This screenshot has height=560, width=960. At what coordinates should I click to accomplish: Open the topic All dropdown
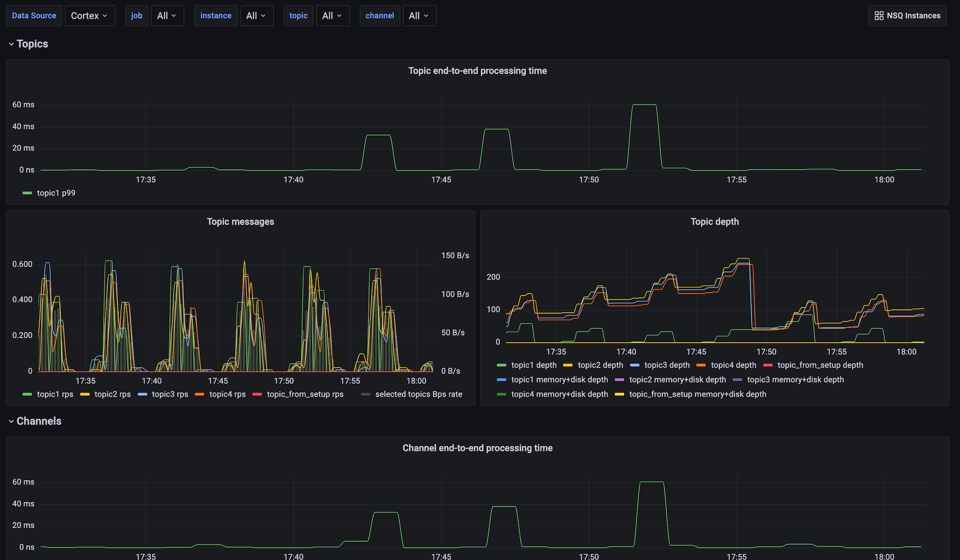click(333, 16)
